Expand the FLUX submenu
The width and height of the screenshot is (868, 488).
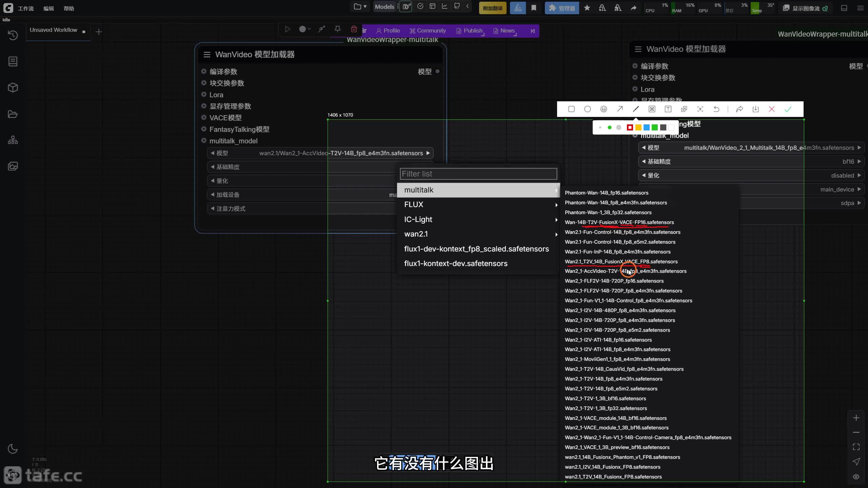pos(478,205)
